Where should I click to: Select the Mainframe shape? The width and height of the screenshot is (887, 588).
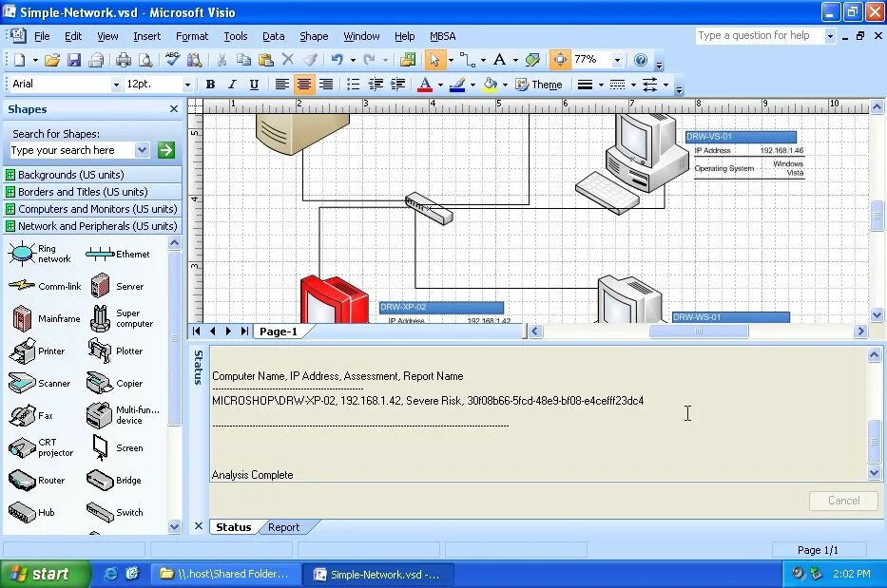(x=46, y=318)
